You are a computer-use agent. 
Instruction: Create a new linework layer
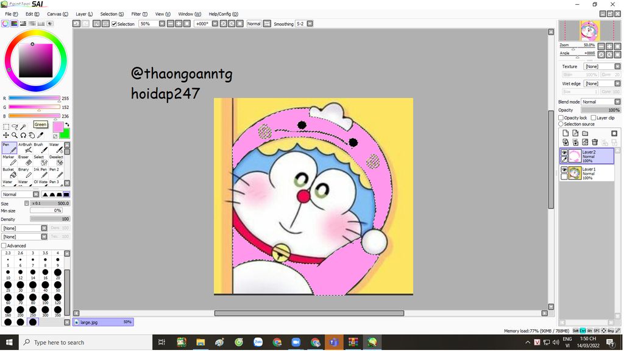tap(575, 133)
